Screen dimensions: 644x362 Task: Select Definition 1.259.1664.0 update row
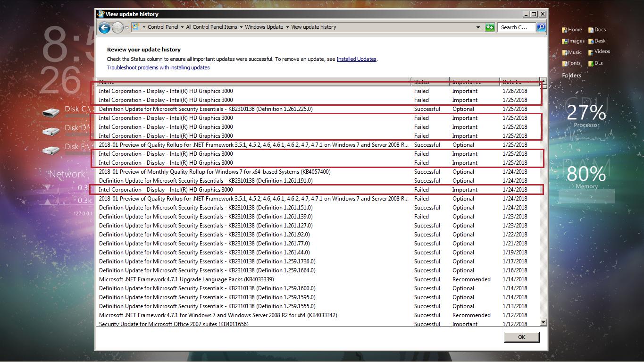click(318, 270)
